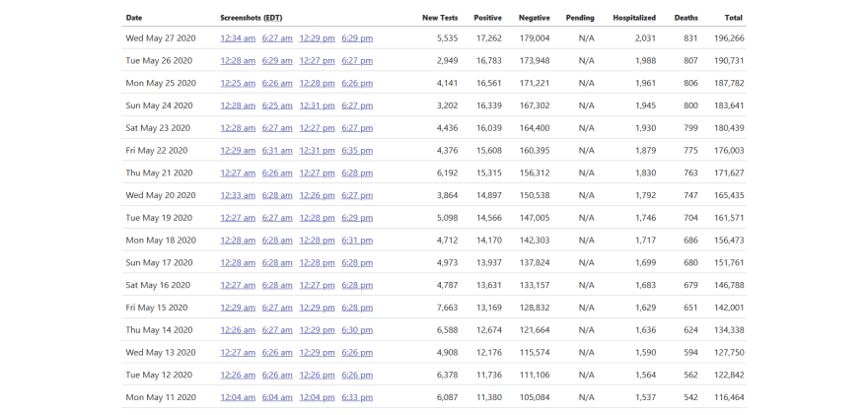Open Tue May 19's 6:29 pm screenshot
Screen dimensions: 868x415
click(x=357, y=218)
